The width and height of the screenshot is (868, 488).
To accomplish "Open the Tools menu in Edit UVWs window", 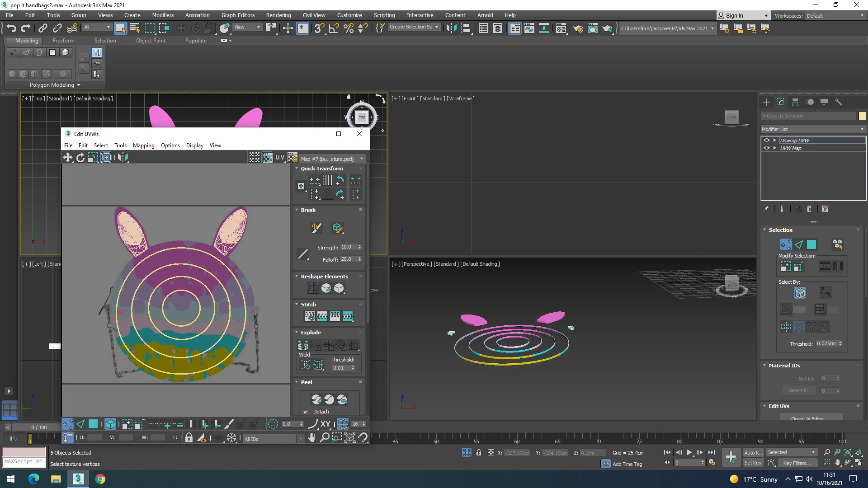I will (x=120, y=145).
